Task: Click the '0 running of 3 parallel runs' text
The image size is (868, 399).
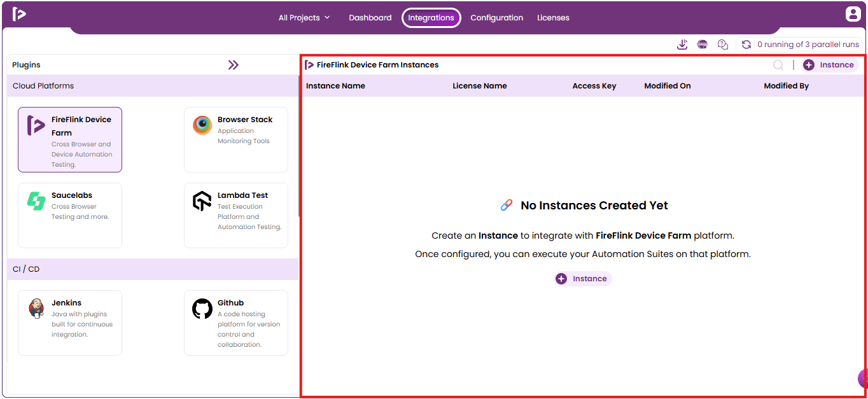Action: tap(808, 45)
